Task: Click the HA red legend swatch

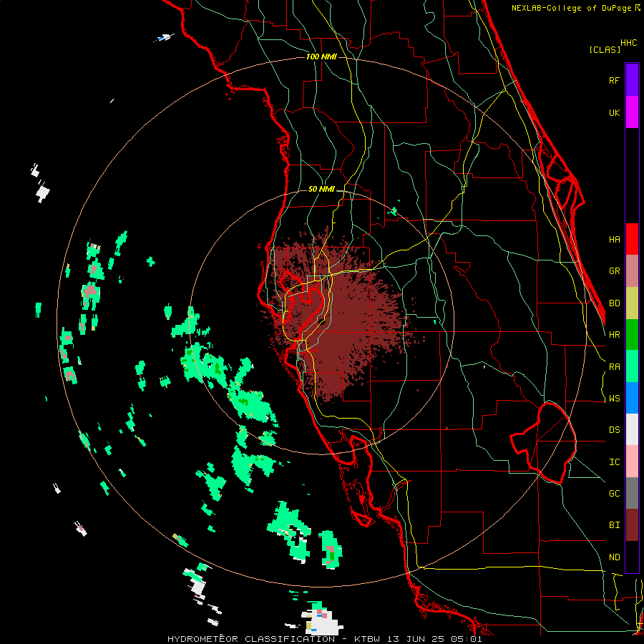Action: (x=632, y=239)
